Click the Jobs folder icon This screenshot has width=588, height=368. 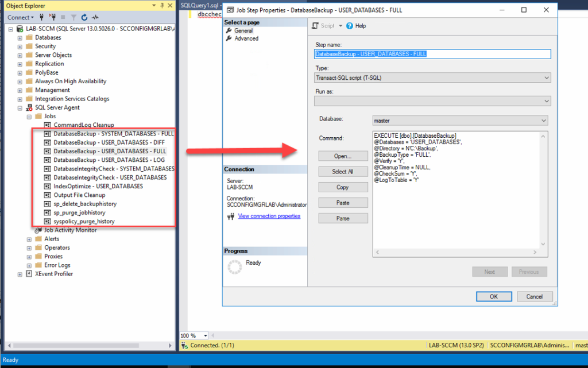[x=38, y=116]
